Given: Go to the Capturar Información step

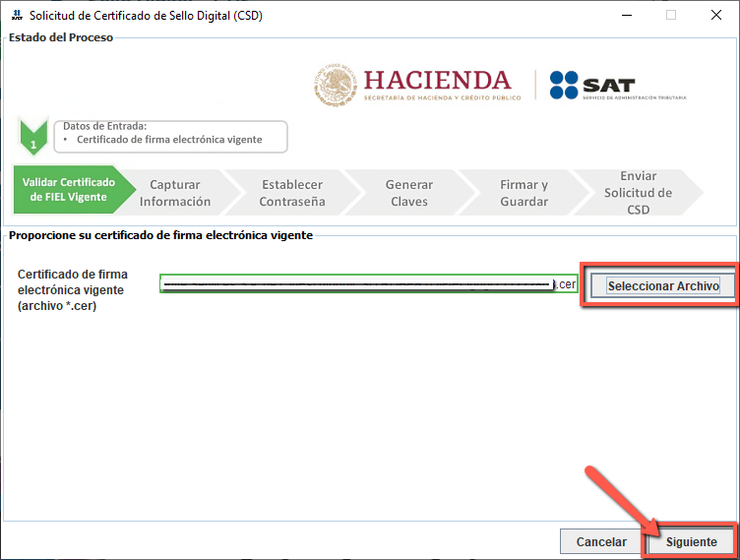Looking at the screenshot, I should (x=175, y=193).
